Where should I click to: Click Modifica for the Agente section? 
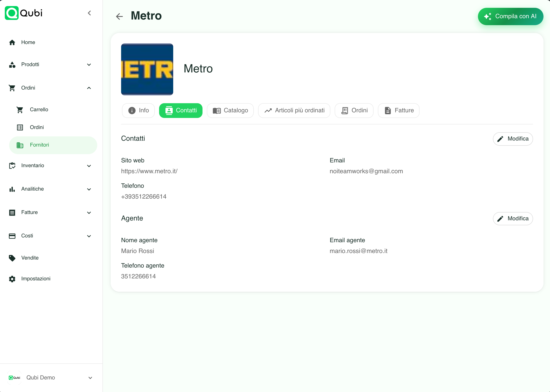pyautogui.click(x=513, y=219)
